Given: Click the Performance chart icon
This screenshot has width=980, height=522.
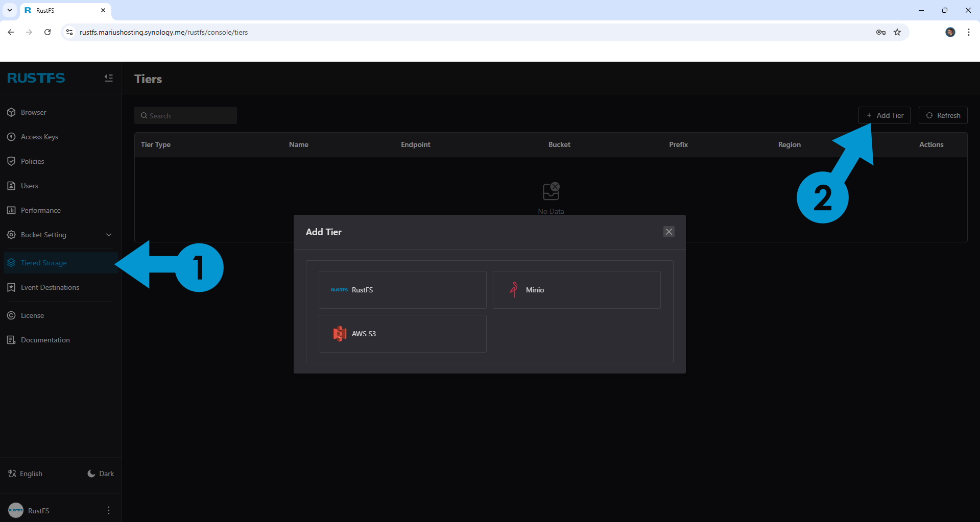Looking at the screenshot, I should (11, 210).
